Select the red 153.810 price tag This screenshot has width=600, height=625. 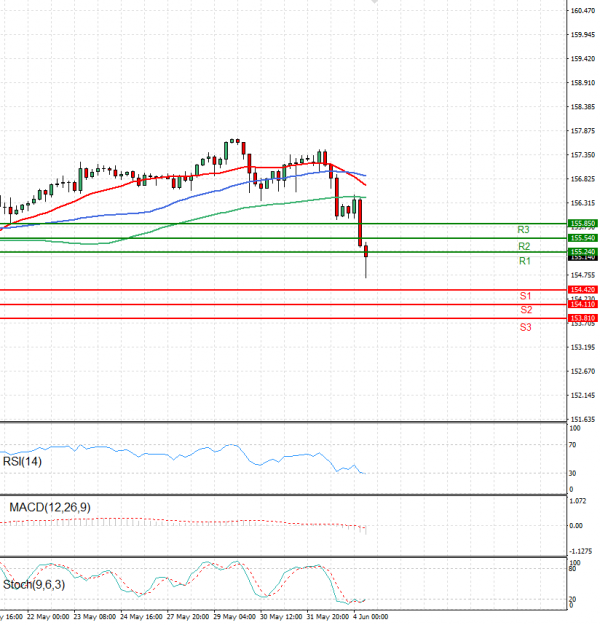coord(582,318)
